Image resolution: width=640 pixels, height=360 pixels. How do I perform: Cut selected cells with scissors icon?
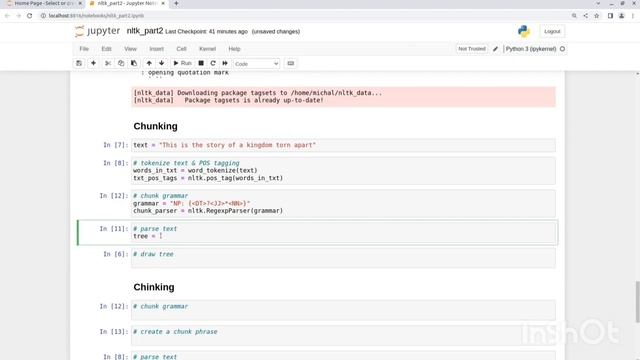tap(108, 63)
